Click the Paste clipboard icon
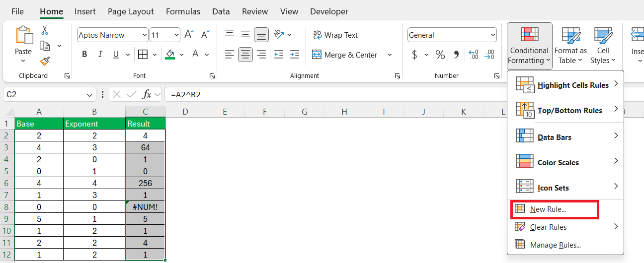Image resolution: width=644 pixels, height=263 pixels. click(x=23, y=36)
